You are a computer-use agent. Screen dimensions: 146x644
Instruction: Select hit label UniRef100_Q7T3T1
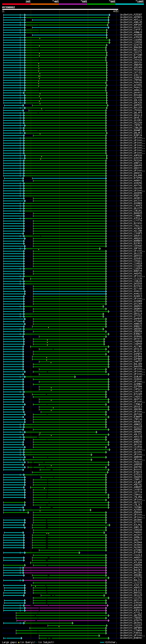[x=131, y=316]
